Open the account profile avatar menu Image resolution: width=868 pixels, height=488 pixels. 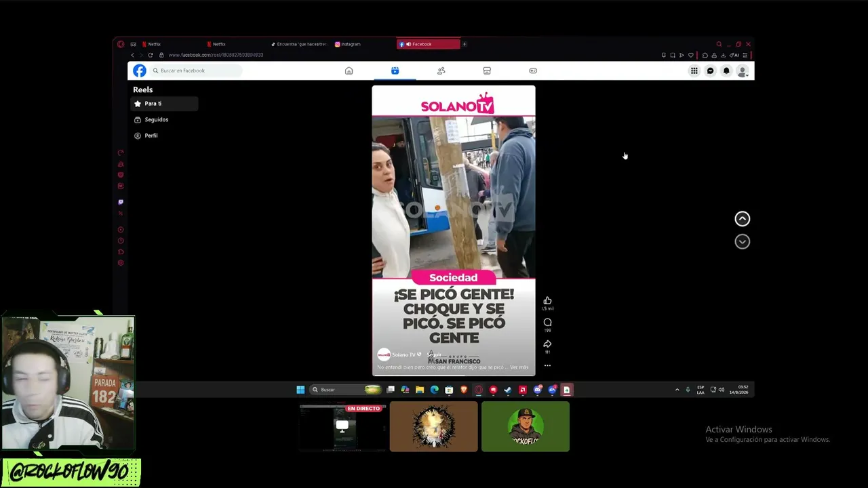click(743, 71)
